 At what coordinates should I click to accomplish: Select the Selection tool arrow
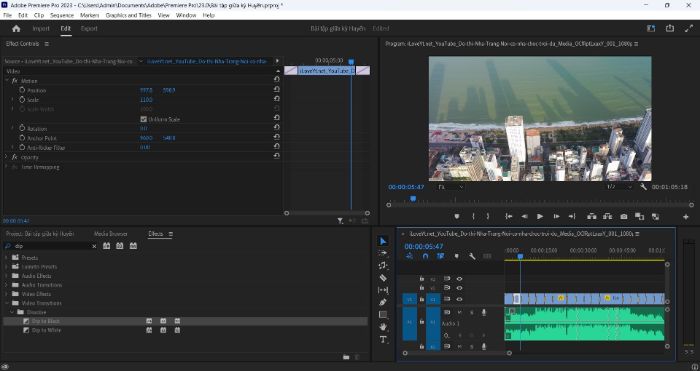tap(383, 241)
